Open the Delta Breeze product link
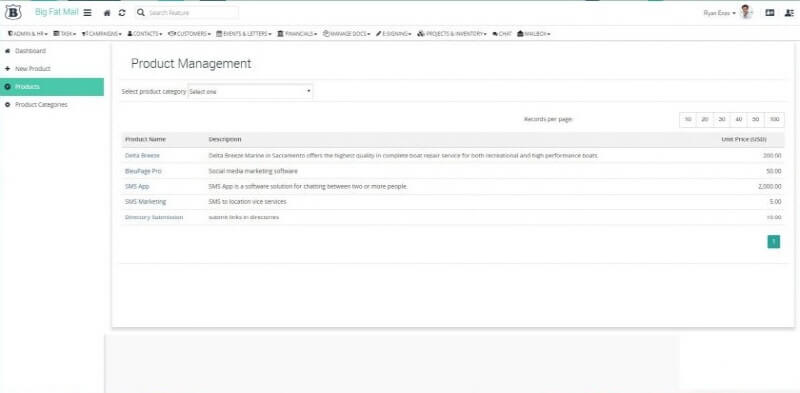The height and width of the screenshot is (393, 800). pos(142,155)
